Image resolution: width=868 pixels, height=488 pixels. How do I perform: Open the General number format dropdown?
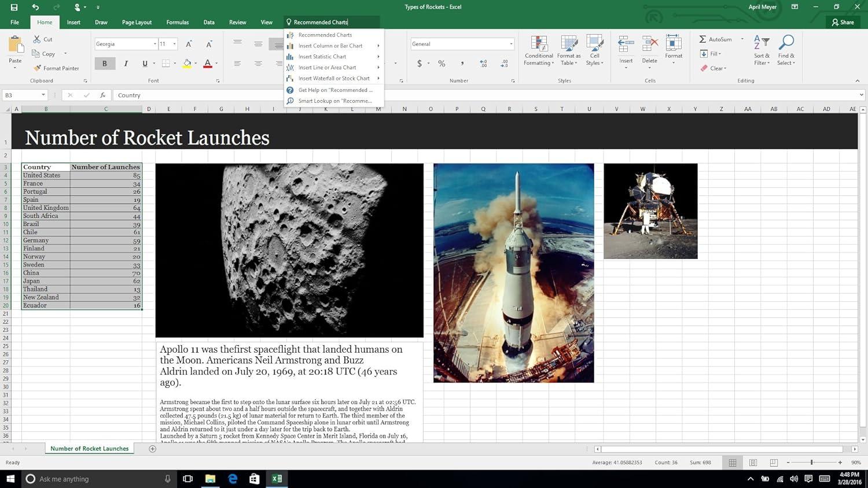click(511, 44)
